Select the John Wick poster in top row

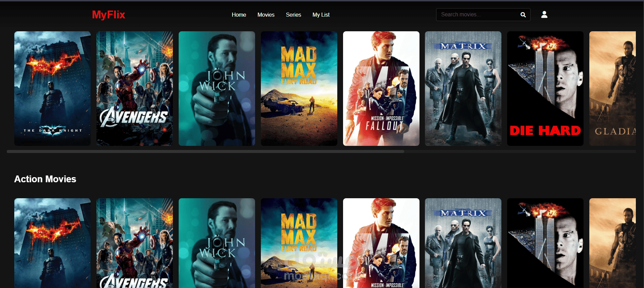(x=217, y=88)
